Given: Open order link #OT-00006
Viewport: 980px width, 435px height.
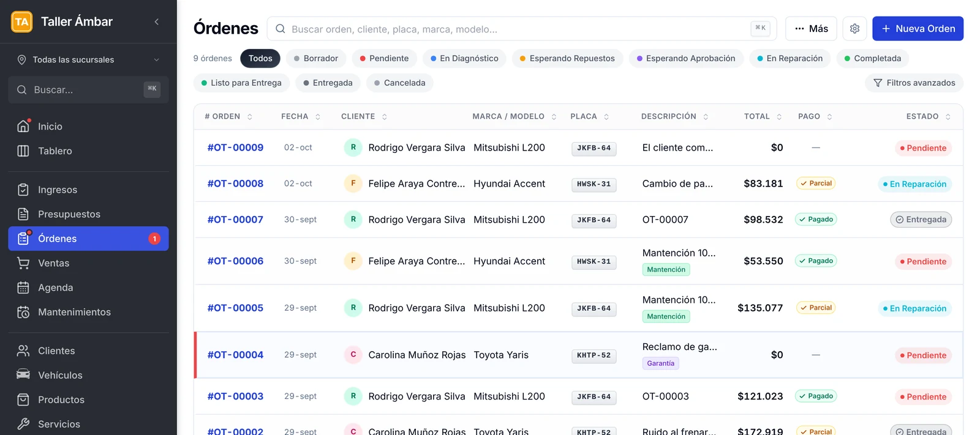Looking at the screenshot, I should coord(235,261).
